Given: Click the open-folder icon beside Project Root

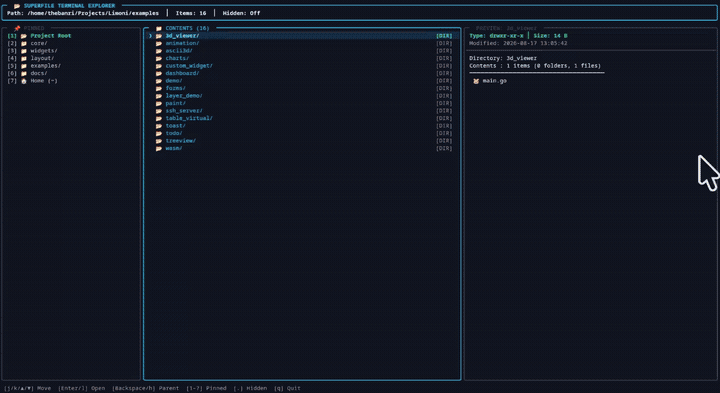Looking at the screenshot, I should point(24,36).
